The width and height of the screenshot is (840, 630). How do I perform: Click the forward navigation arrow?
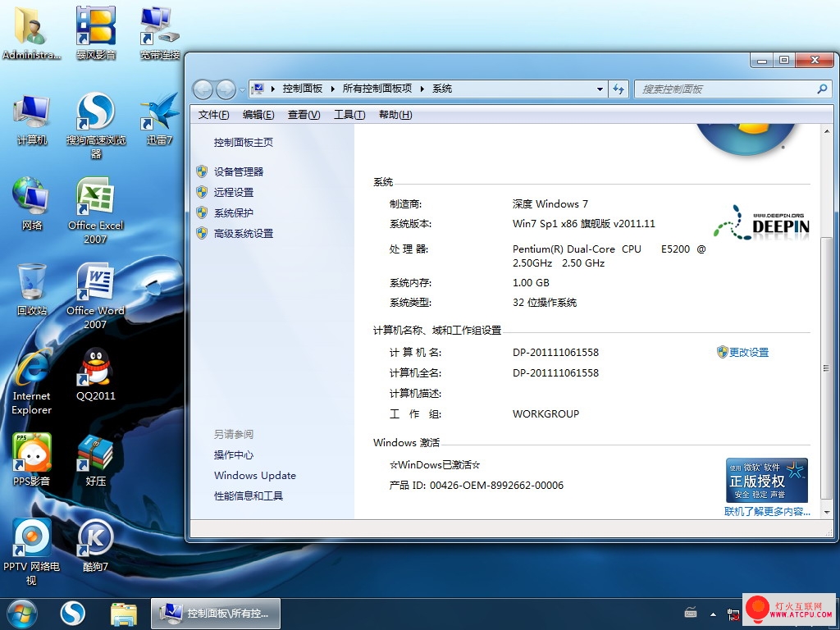(x=226, y=89)
